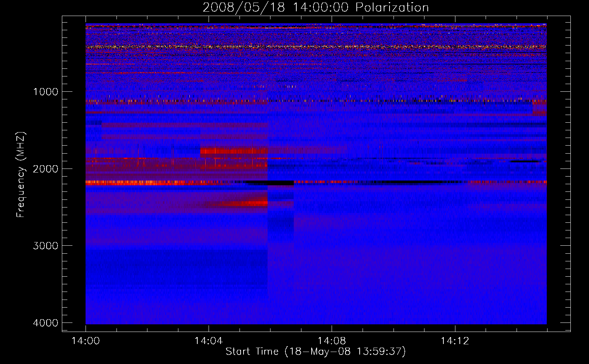Click the 14:08 time tick label
The image size is (589, 364).
point(332,341)
